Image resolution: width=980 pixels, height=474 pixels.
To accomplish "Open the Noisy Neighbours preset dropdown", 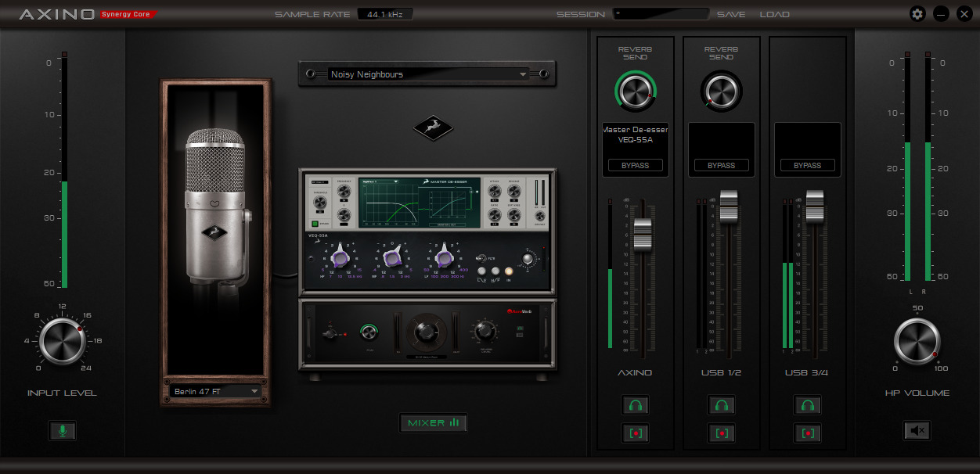I will point(427,74).
